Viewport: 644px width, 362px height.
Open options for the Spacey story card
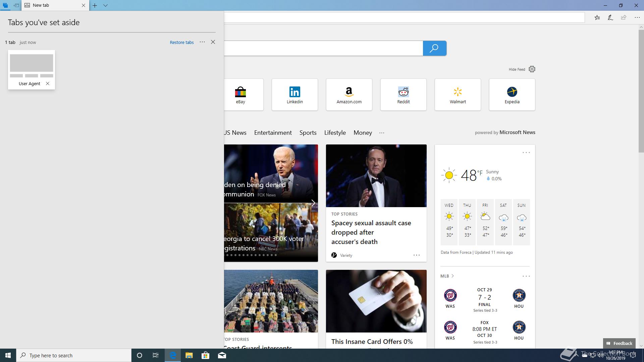417,255
